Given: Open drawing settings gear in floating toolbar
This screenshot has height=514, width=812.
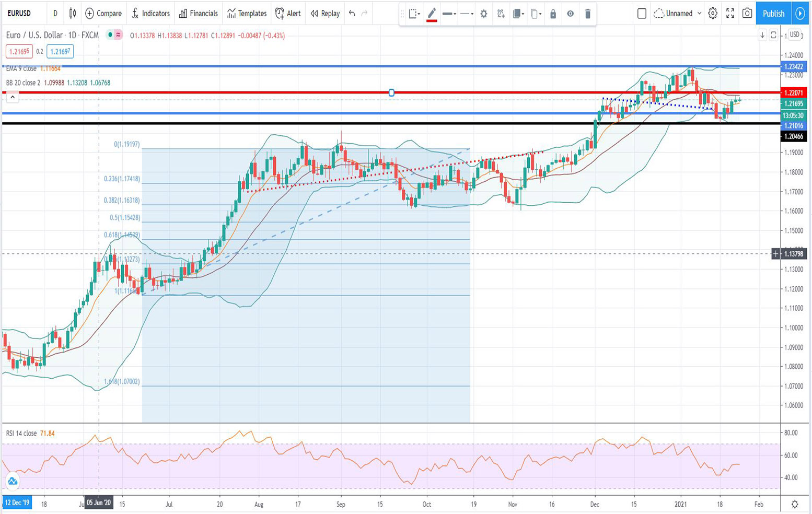Looking at the screenshot, I should point(483,14).
